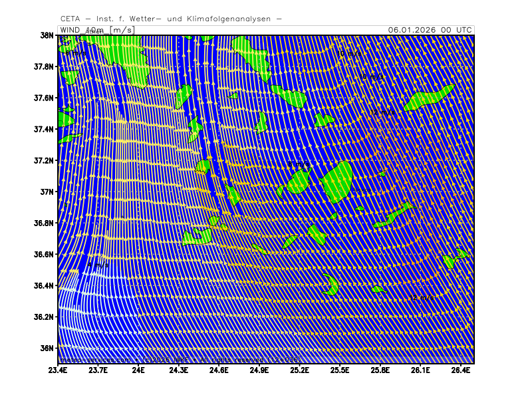Click the 06.01.2026 00 UTC timestamp

[x=430, y=30]
